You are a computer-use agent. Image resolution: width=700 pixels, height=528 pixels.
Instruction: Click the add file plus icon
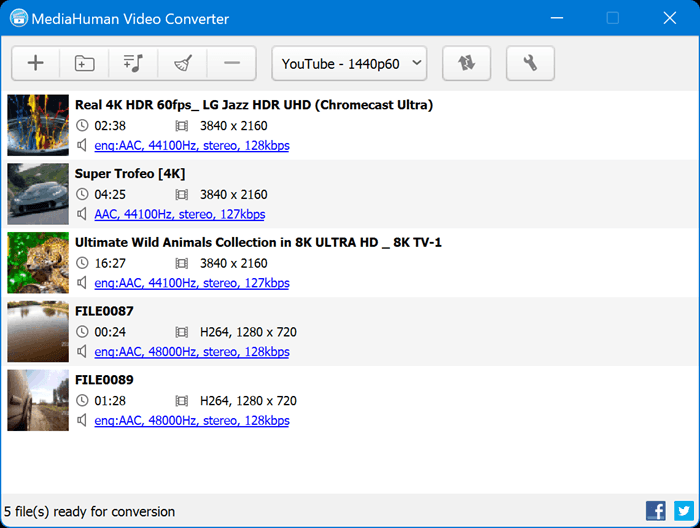click(36, 63)
